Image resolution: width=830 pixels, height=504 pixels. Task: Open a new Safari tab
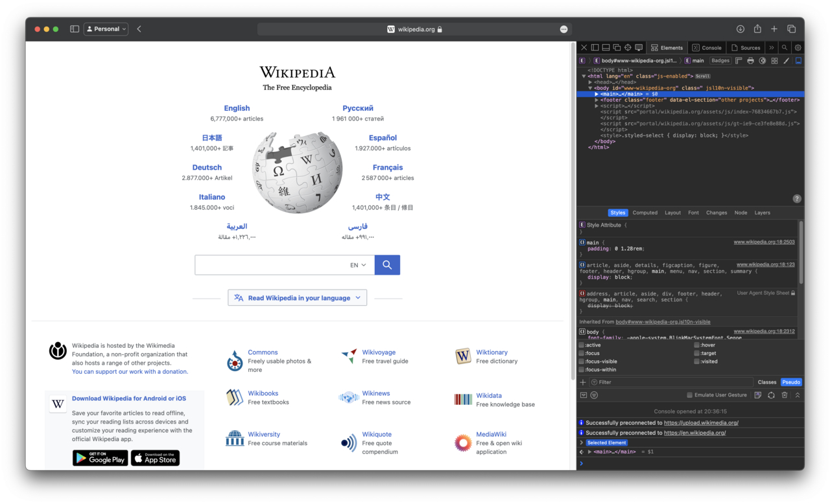(774, 29)
